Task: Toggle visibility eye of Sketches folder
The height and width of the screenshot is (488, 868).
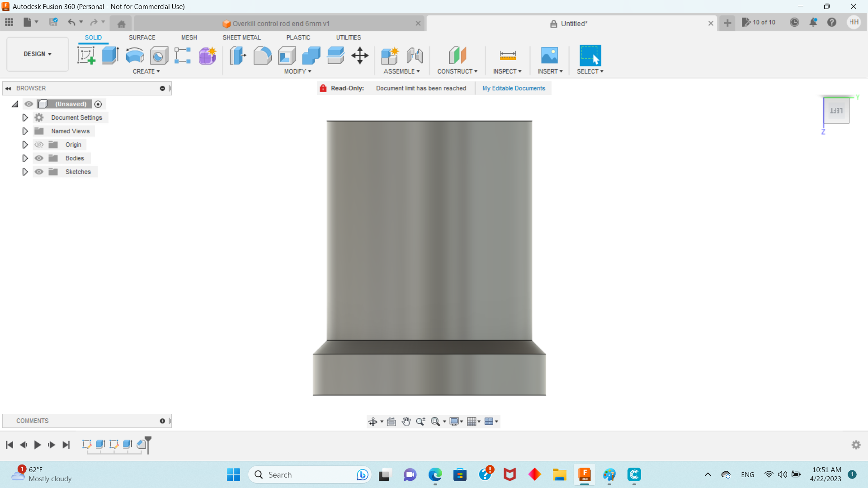Action: point(39,172)
